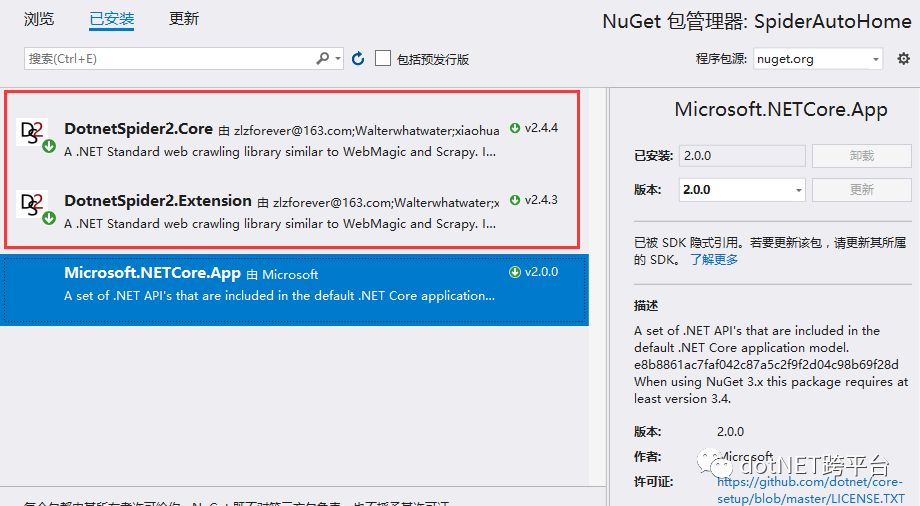The width and height of the screenshot is (920, 506).
Task: Select the DotnetSpider2.Core package title
Action: (x=138, y=129)
